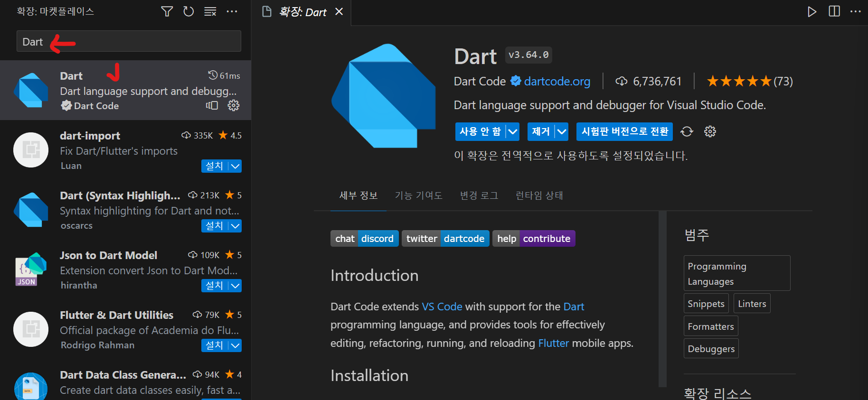Open the dartcode.org publisher link
868x400 pixels.
(x=557, y=82)
